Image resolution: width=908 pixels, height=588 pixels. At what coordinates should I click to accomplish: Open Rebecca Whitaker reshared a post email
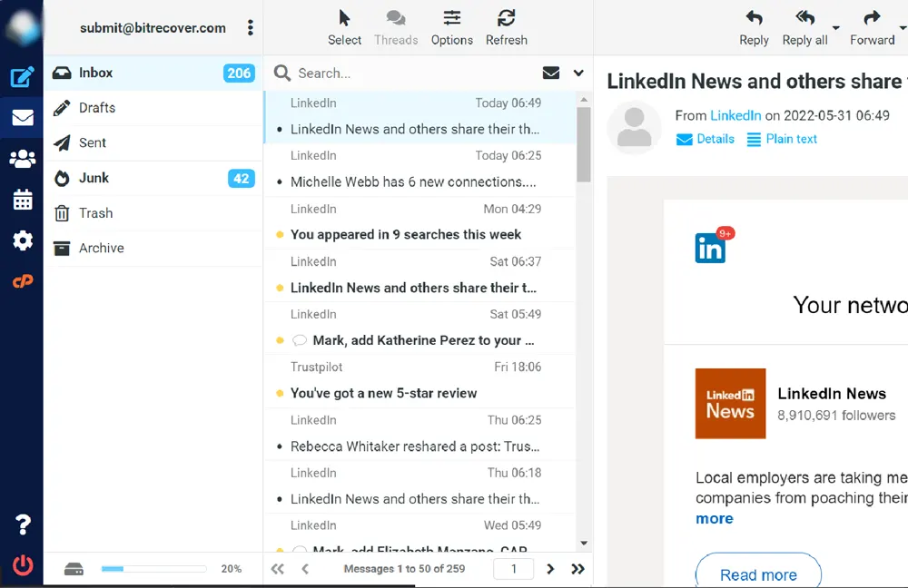click(x=419, y=434)
